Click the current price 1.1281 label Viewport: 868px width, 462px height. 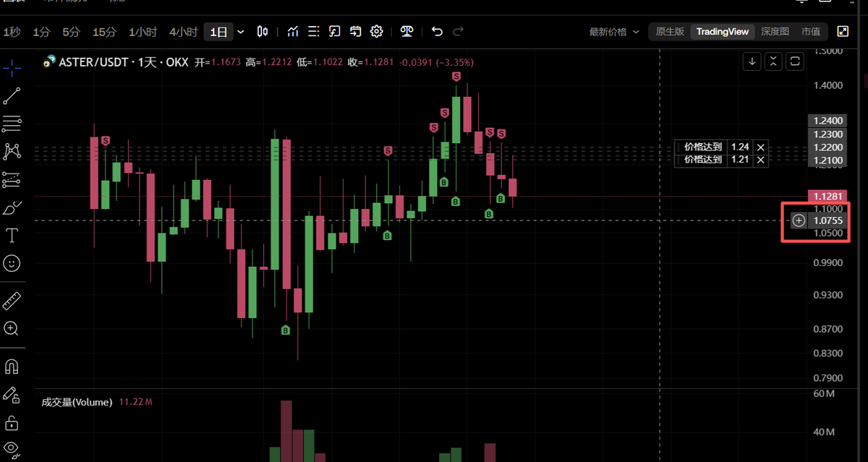(827, 197)
